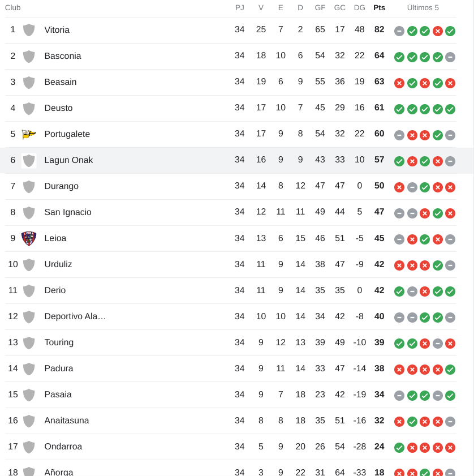Image resolution: width=474 pixels, height=476 pixels.
Task: Click the Anaitasuna team name
Action: coord(66,421)
